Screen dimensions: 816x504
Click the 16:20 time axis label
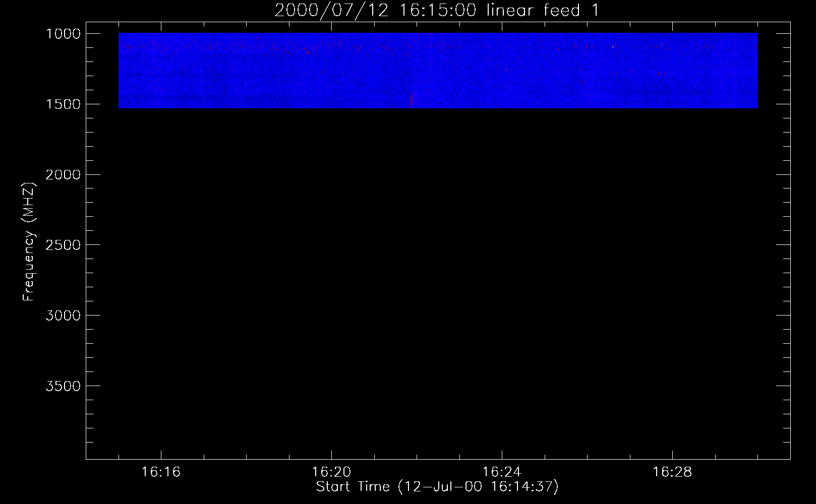[x=331, y=472]
